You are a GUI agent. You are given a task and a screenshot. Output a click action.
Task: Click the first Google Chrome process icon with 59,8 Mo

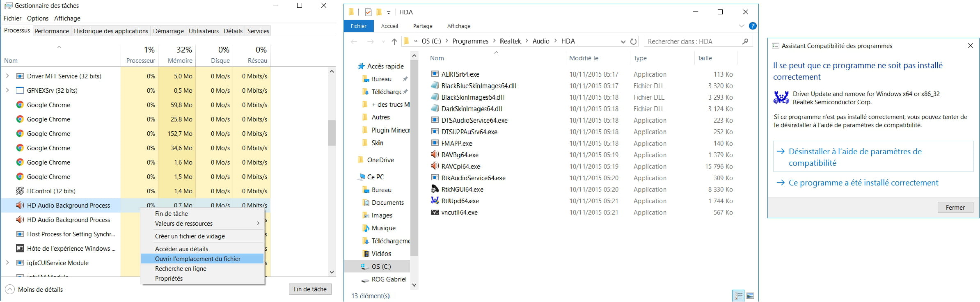click(20, 105)
